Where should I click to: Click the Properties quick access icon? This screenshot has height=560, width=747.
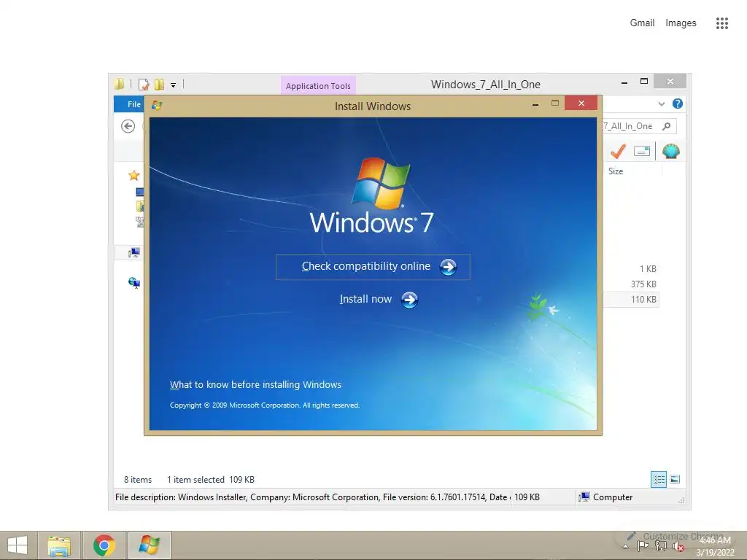[x=144, y=85]
